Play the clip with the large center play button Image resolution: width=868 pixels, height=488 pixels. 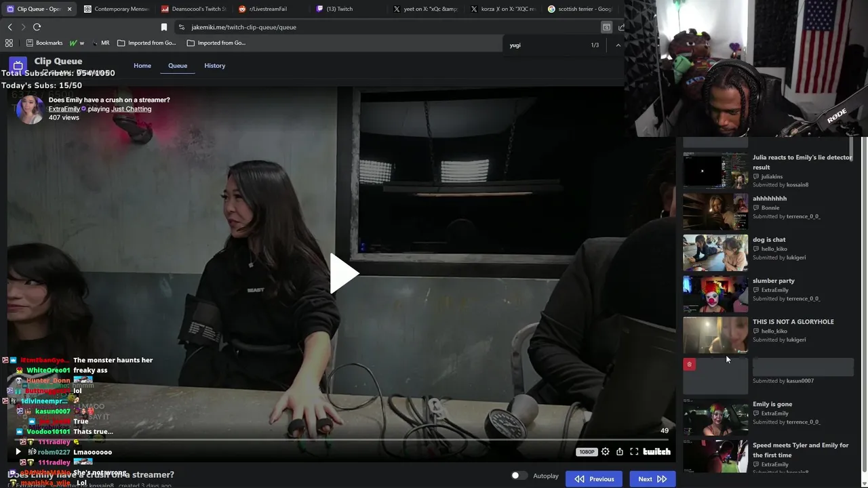(344, 274)
